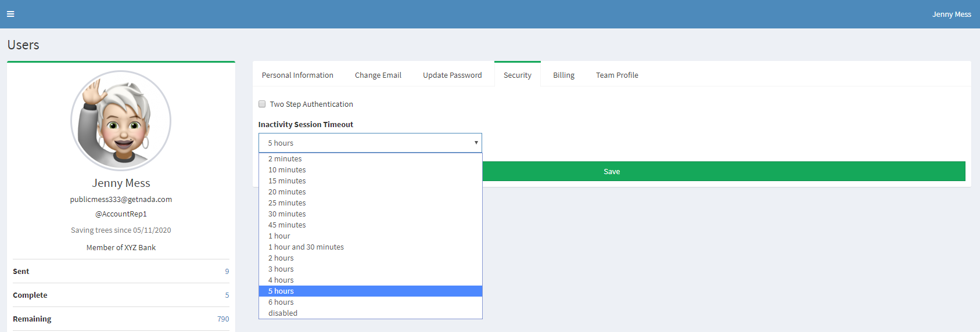The width and height of the screenshot is (980, 332).
Task: Go to Update Password tab
Action: (453, 75)
